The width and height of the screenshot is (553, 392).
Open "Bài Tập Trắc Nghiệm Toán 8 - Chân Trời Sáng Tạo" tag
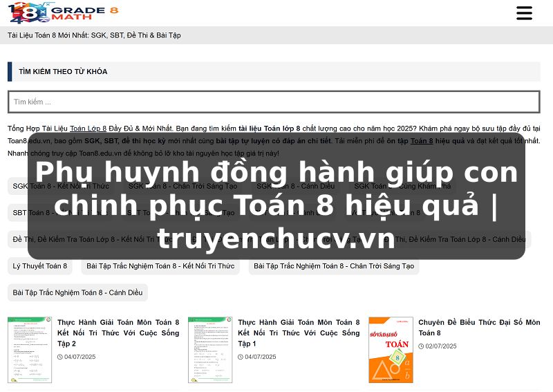[x=334, y=266]
